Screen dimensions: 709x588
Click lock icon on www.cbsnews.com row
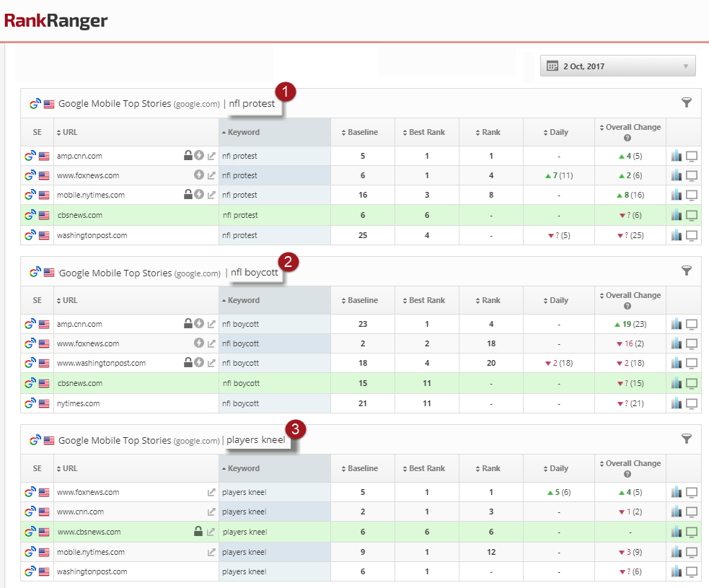click(198, 532)
